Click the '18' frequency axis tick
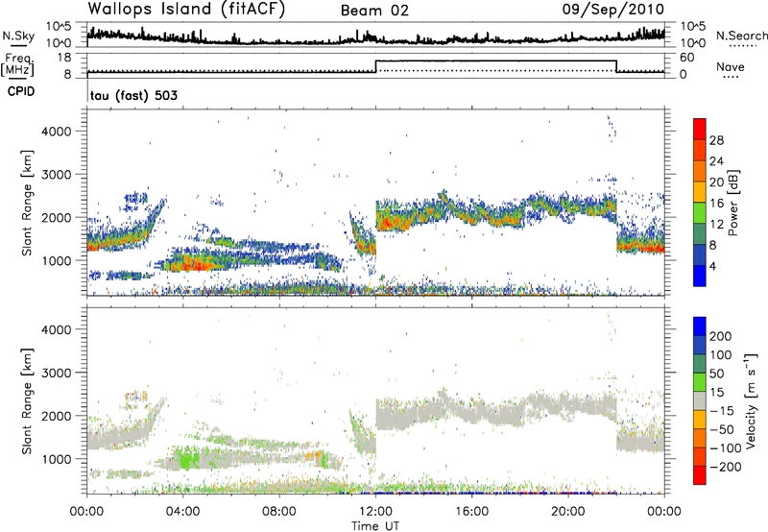This screenshot has height=532, width=768. coord(64,58)
